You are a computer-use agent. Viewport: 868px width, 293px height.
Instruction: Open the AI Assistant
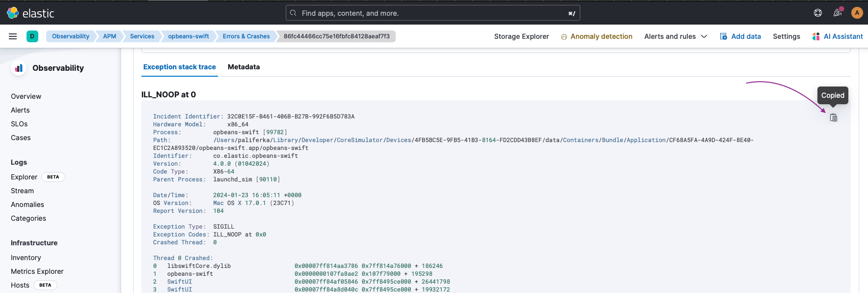(x=838, y=36)
